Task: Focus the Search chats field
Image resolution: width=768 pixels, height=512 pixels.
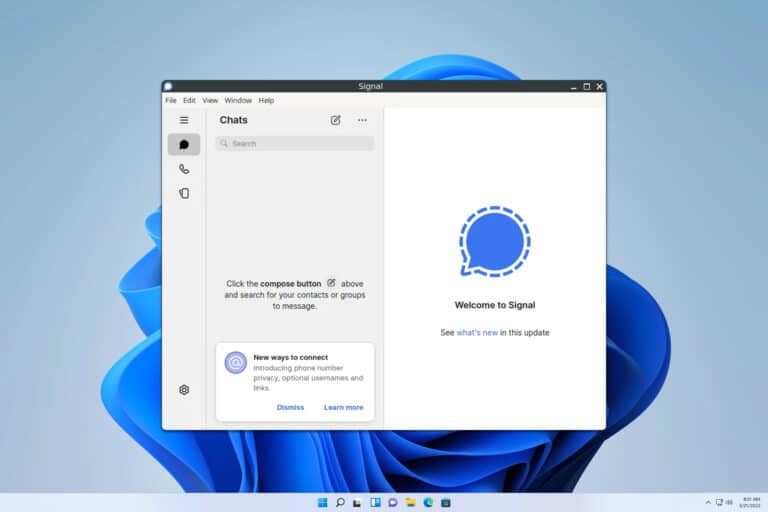Action: pos(295,144)
